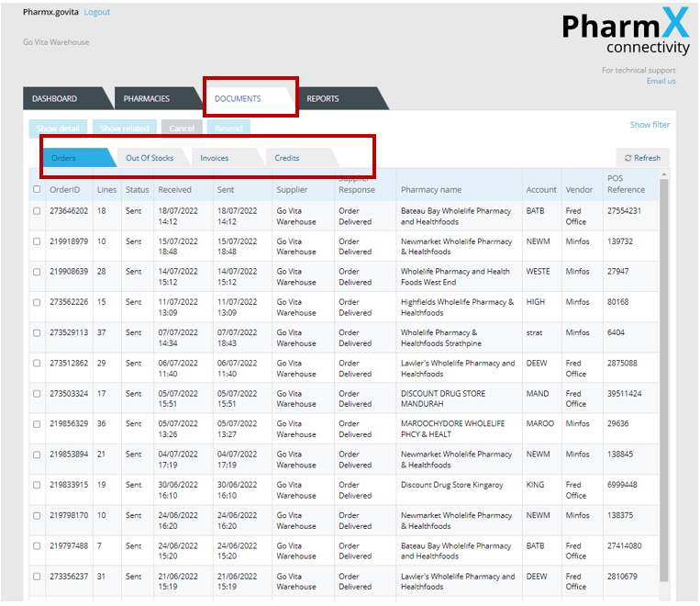This screenshot has width=700, height=606.
Task: Click the Show related button
Action: (x=125, y=129)
